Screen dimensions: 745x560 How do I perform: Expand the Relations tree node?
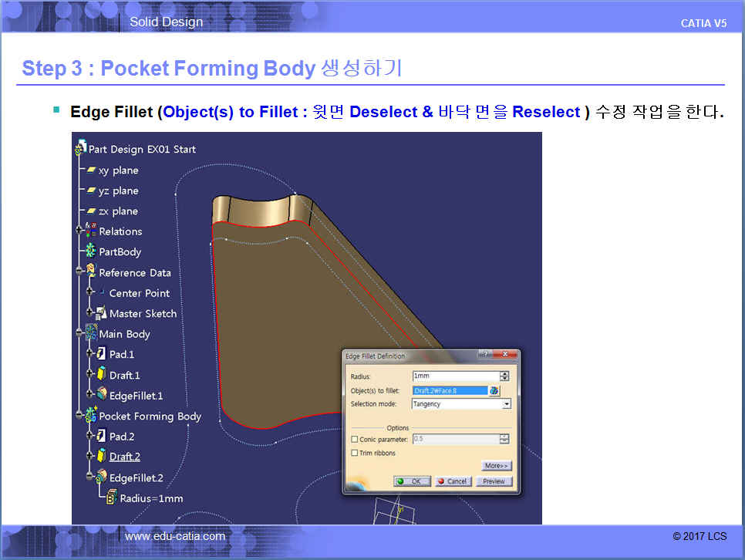(79, 231)
